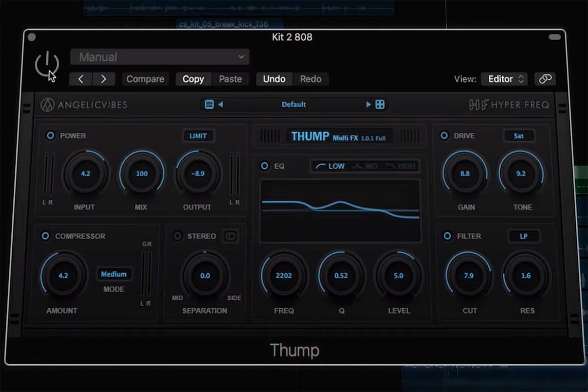Viewport: 588px width, 392px height.
Task: Open the drive Sat type dropdown
Action: coord(519,136)
